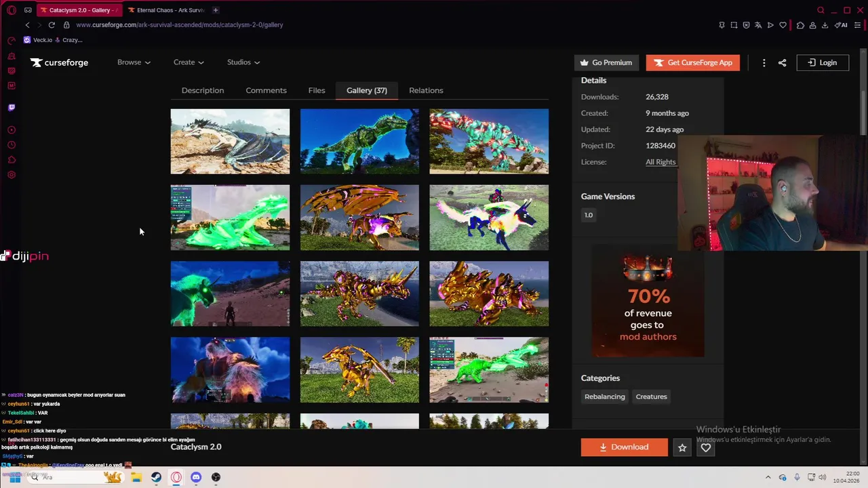This screenshot has width=868, height=488.
Task: Expand the Browse dropdown menu
Action: point(134,62)
